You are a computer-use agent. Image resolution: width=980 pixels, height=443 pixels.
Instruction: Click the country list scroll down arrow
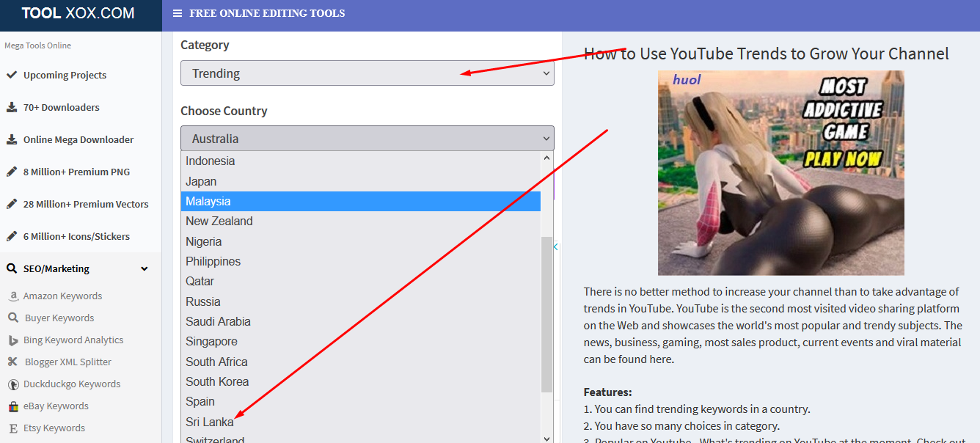546,438
